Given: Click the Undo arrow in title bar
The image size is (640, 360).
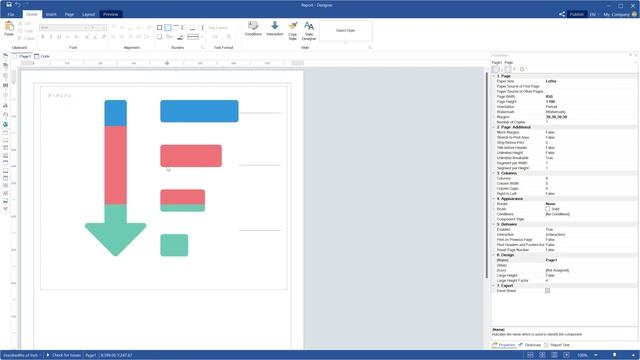Looking at the screenshot, I should click(x=18, y=4).
